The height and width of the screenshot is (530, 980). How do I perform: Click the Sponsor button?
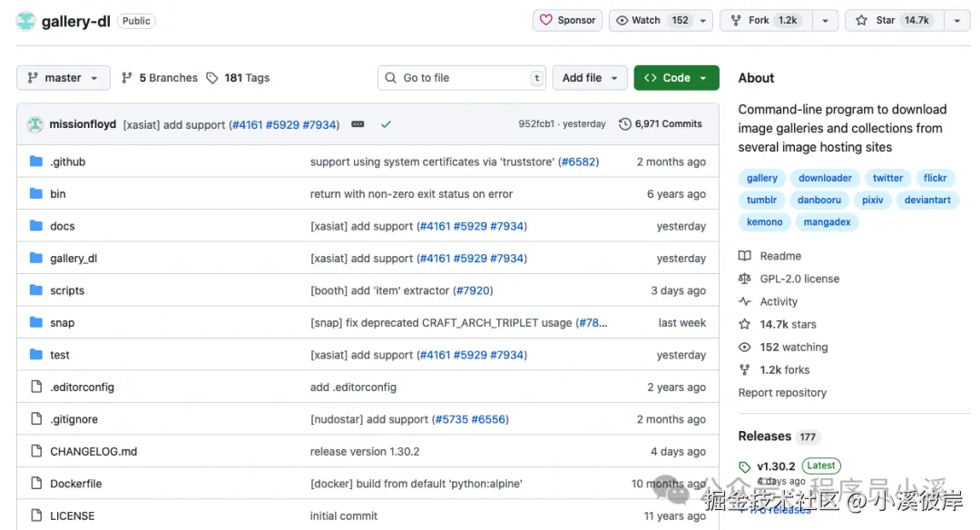[567, 20]
